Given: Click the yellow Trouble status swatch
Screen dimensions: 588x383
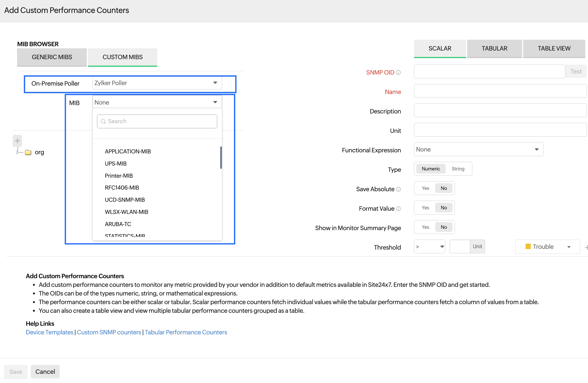Looking at the screenshot, I should [528, 246].
